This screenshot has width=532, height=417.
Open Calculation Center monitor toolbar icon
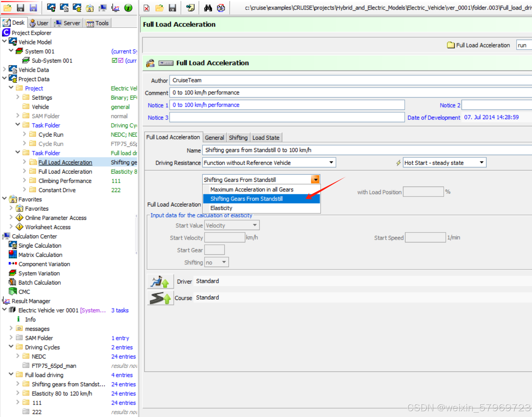point(103,8)
